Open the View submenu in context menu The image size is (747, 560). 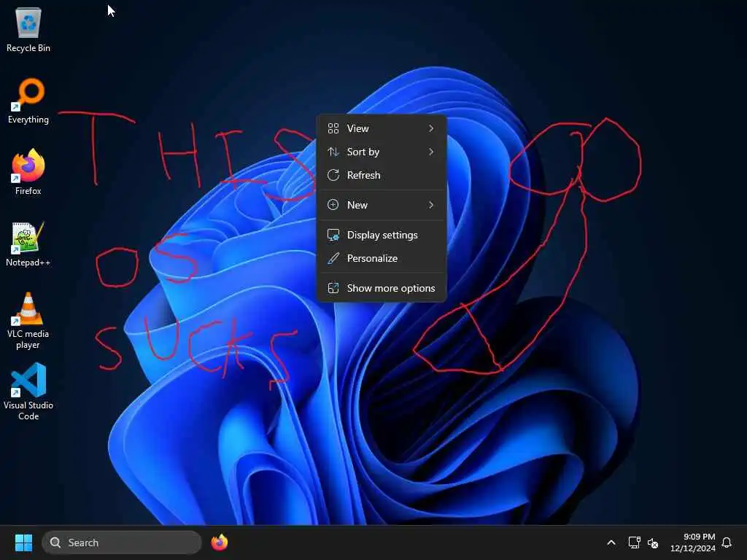[x=381, y=128]
